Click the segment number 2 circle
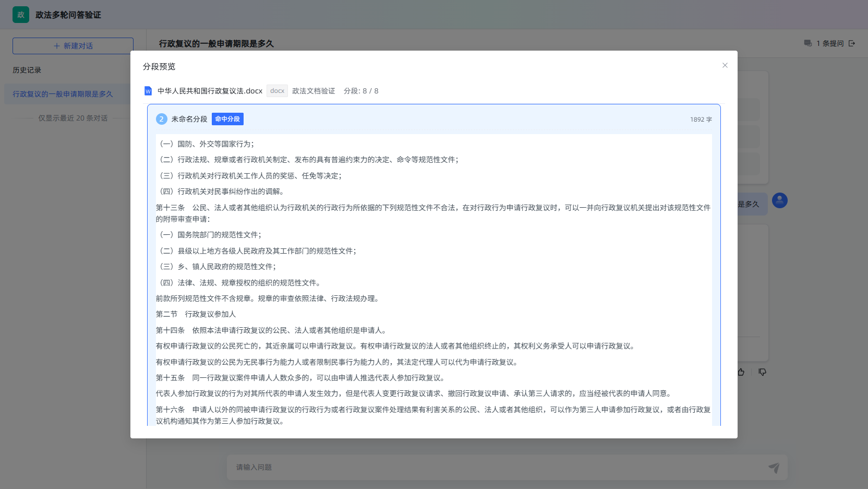Viewport: 868px width, 489px height. 161,119
